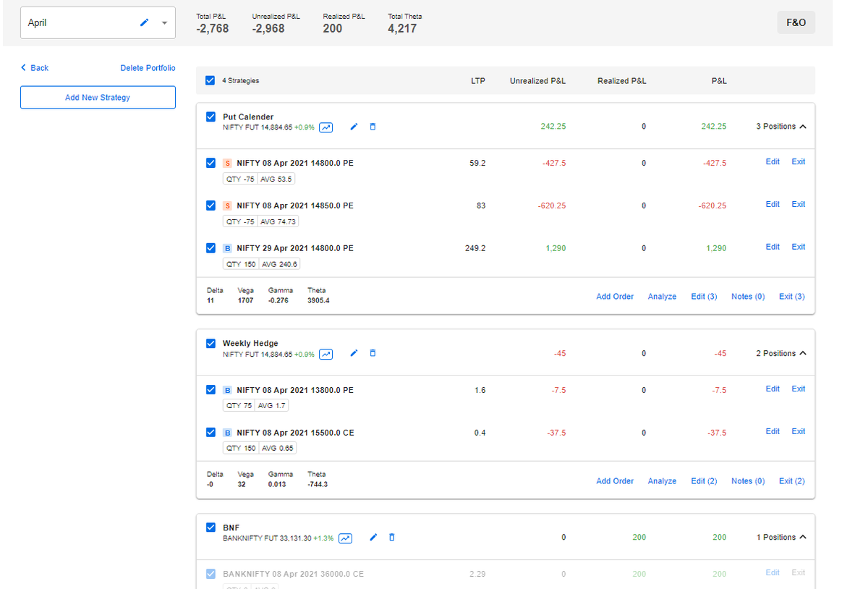
Task: Edit the NIFTY 08 Apr 15500.0 CE position
Action: (x=773, y=432)
